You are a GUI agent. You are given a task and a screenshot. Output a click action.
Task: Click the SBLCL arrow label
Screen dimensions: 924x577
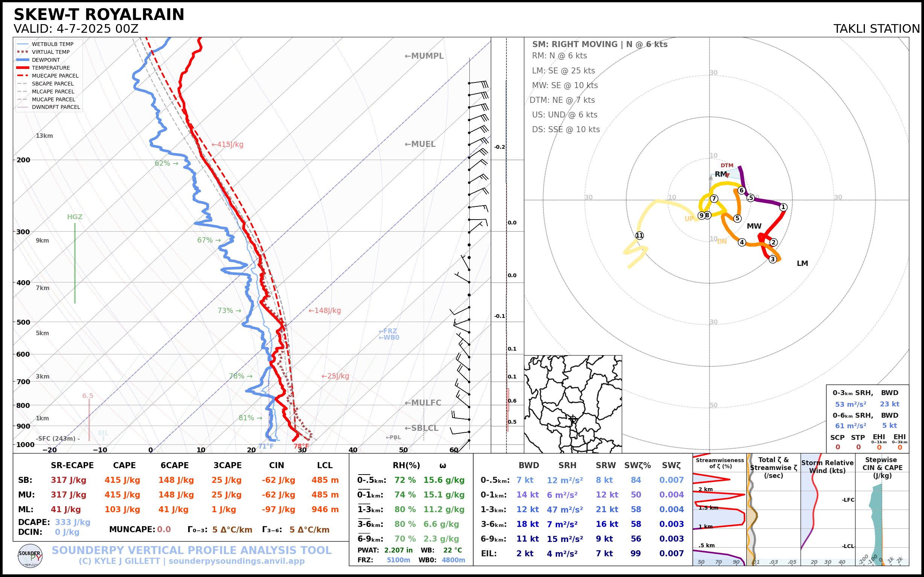[x=421, y=428]
